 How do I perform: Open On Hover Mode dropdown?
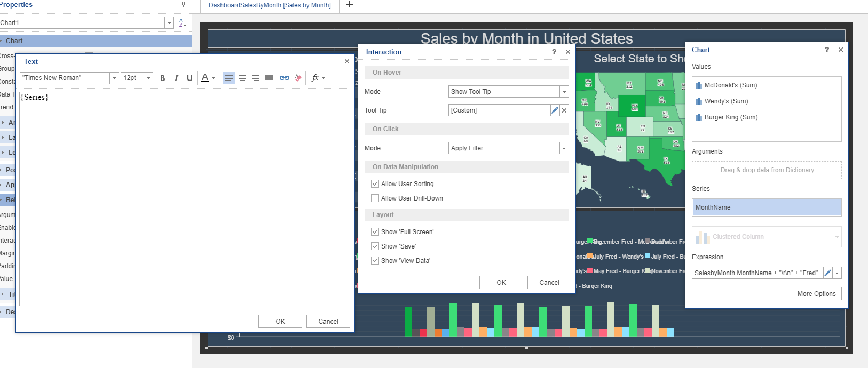pos(564,92)
